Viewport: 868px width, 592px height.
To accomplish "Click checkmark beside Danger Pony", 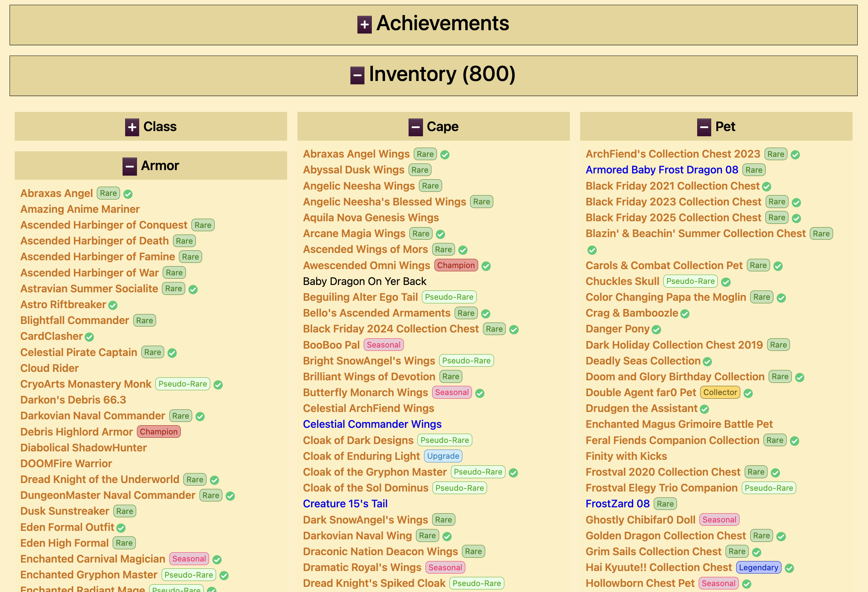I will [x=657, y=330].
